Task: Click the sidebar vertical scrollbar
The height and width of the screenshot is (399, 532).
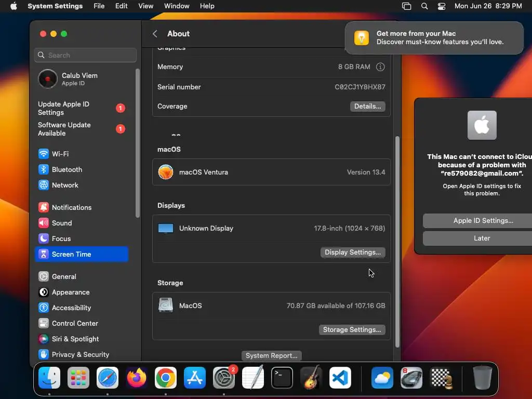Action: 137,143
